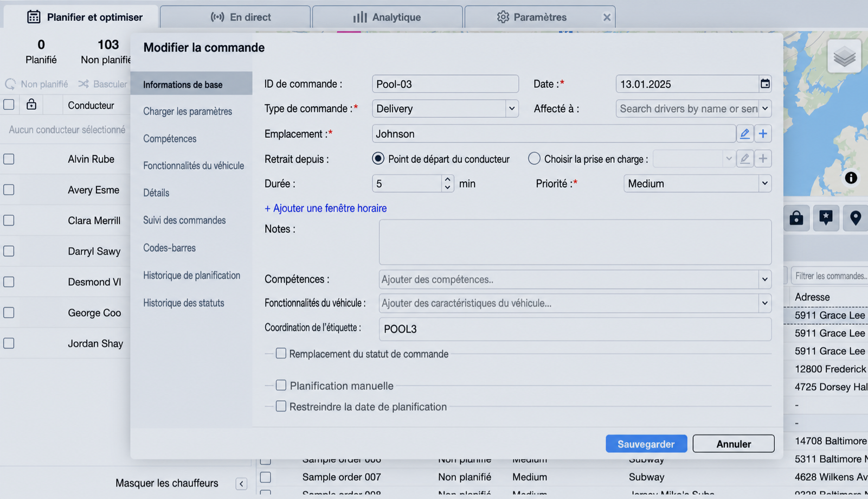Viewport: 868px width, 499px height.
Task: Open Suivi des commandes section
Action: [x=184, y=220]
